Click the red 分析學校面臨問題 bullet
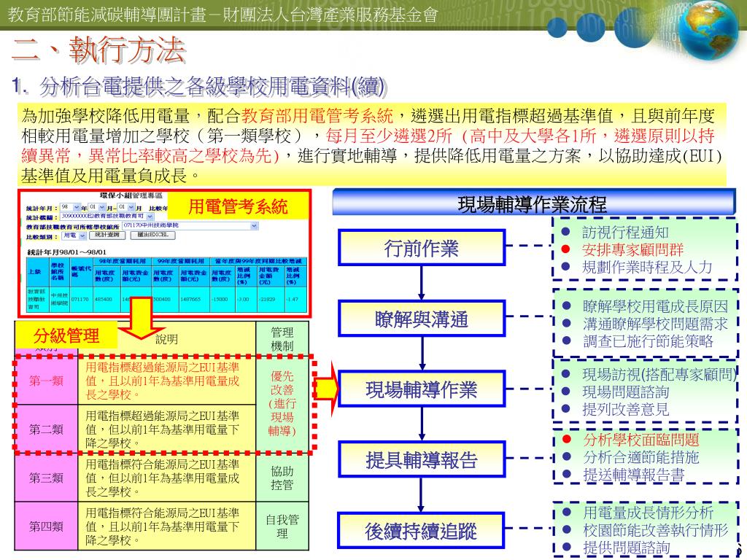747x560 pixels. click(641, 440)
